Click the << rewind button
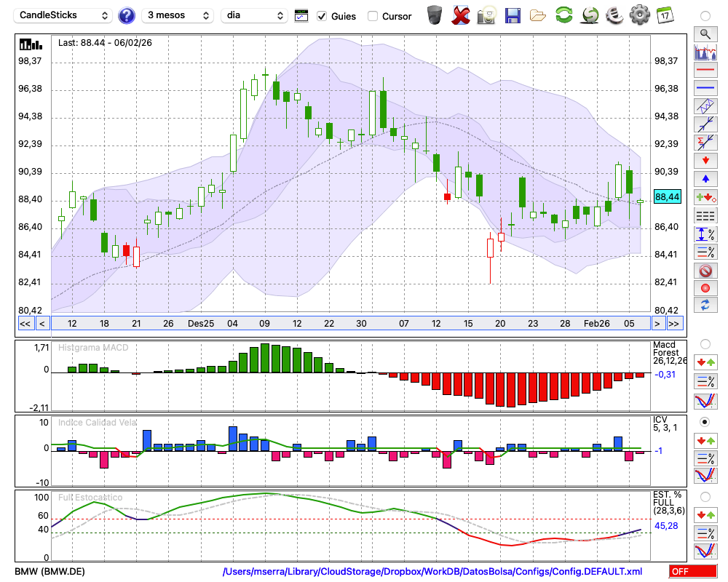Viewport: 728px width, 582px height. [x=25, y=323]
